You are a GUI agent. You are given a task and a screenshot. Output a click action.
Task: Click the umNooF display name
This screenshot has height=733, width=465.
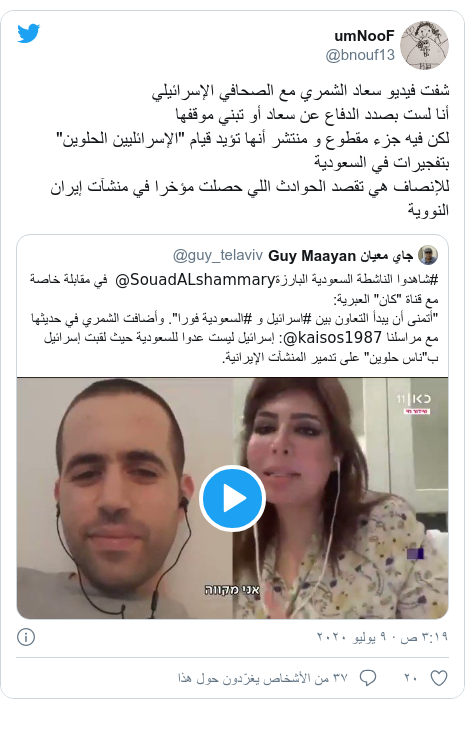click(365, 36)
